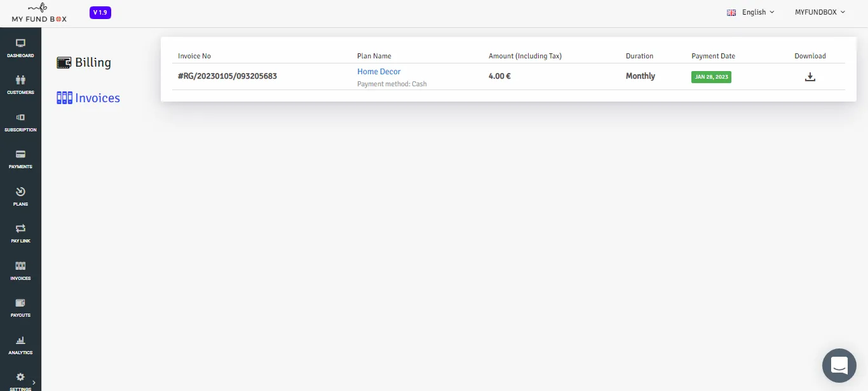The height and width of the screenshot is (391, 868).
Task: Open Subscription sidebar icon
Action: click(20, 117)
